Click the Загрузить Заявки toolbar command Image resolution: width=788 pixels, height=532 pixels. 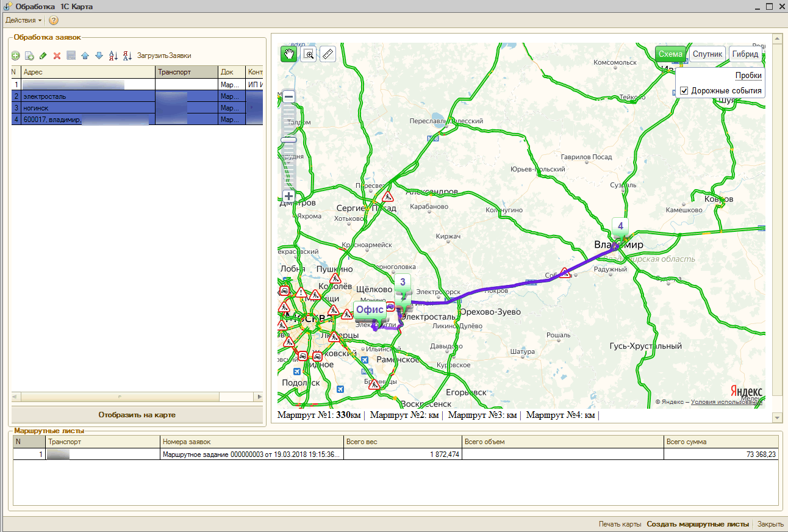coord(164,56)
